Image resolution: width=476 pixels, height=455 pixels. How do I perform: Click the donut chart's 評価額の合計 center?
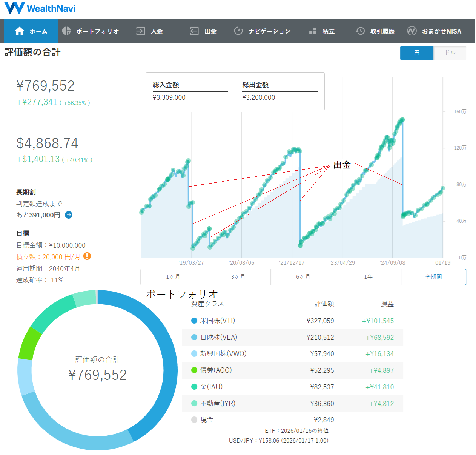[97, 369]
